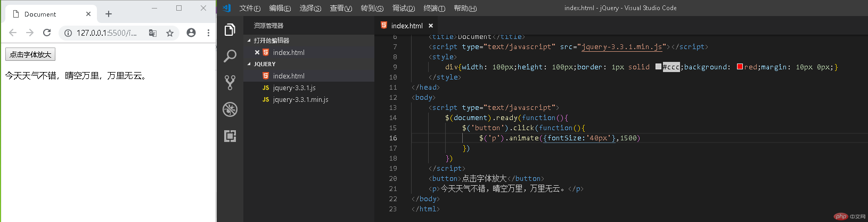The width and height of the screenshot is (868, 222).
Task: Click the <body> tag on line 12
Action: tap(424, 98)
